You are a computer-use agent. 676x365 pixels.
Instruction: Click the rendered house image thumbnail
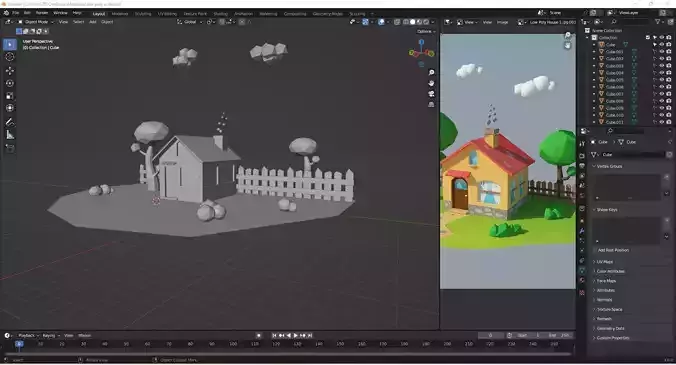tap(507, 161)
